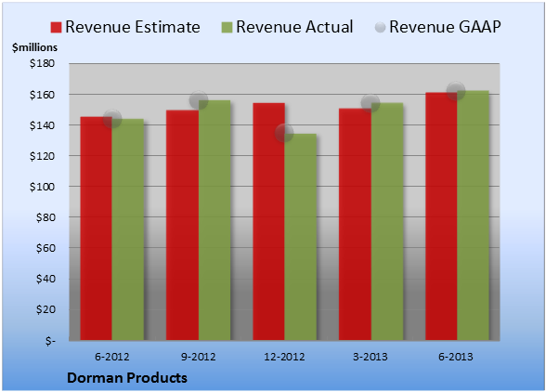Click the 12-2012 quarter label
546x392 pixels.
[x=284, y=357]
